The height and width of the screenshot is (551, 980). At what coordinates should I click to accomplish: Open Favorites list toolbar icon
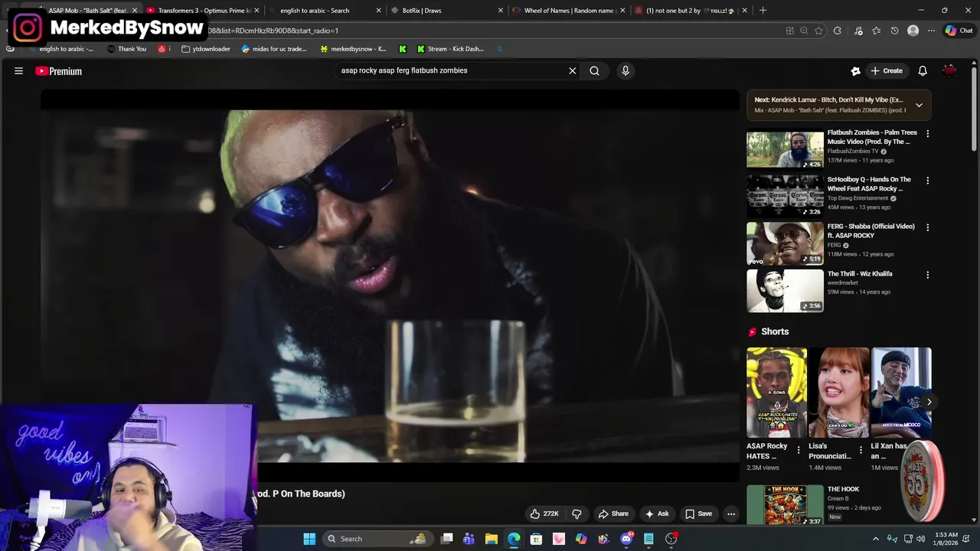pyautogui.click(x=876, y=31)
